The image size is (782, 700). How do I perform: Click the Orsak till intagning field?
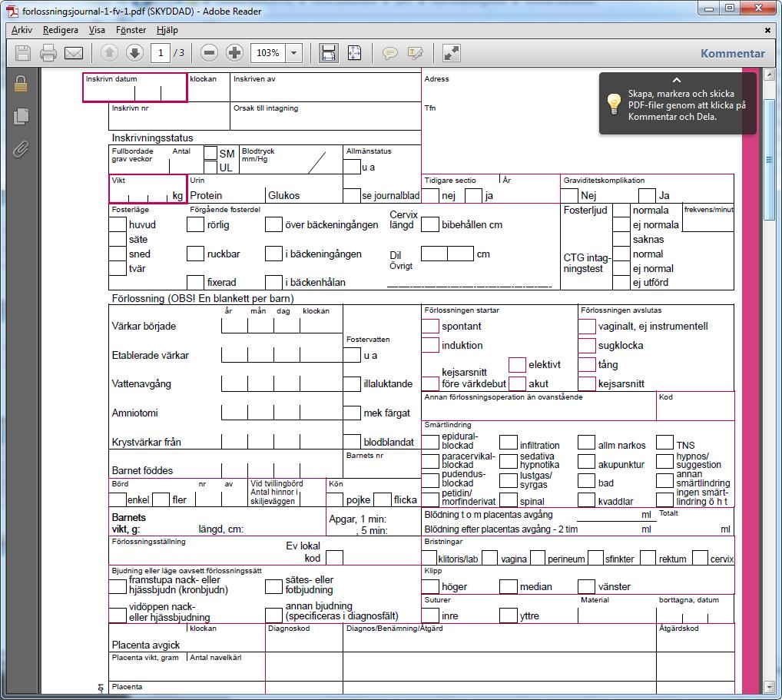pyautogui.click(x=326, y=117)
